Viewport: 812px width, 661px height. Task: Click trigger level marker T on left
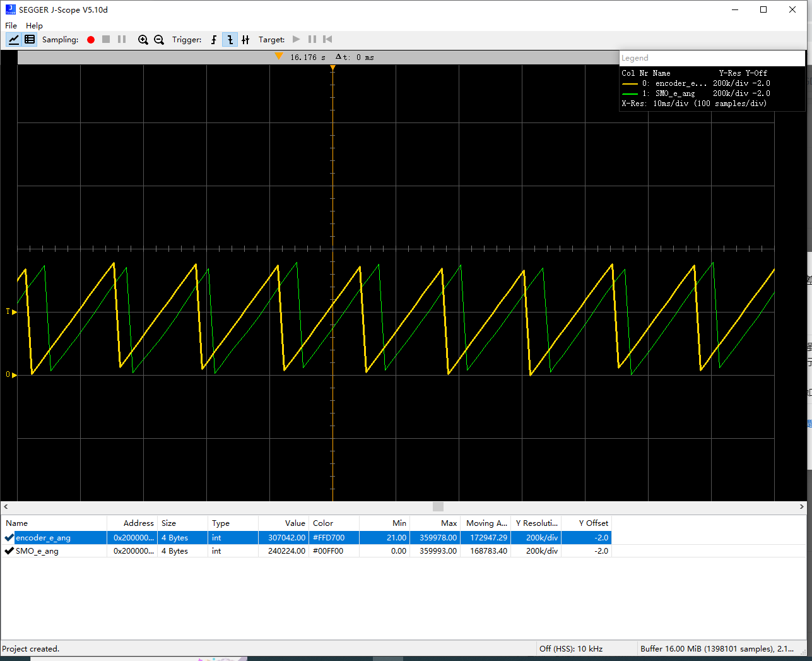pos(10,312)
